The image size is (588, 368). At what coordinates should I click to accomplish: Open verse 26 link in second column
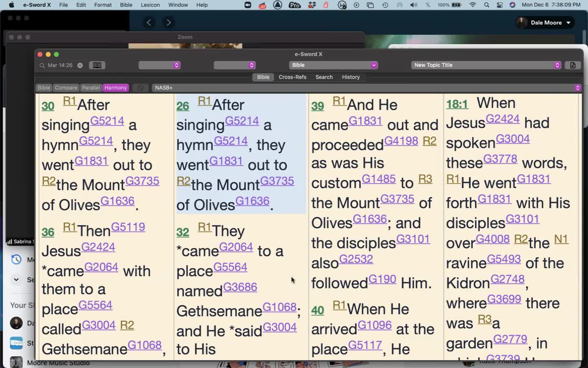point(183,106)
